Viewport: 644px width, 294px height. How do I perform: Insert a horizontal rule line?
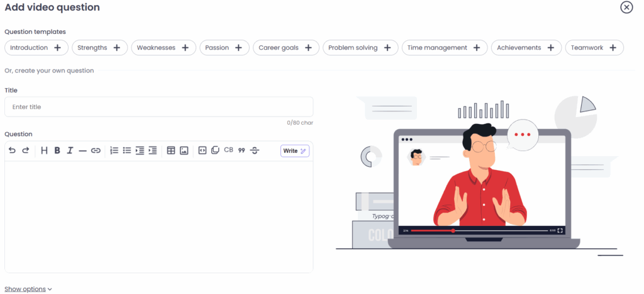[x=82, y=151]
